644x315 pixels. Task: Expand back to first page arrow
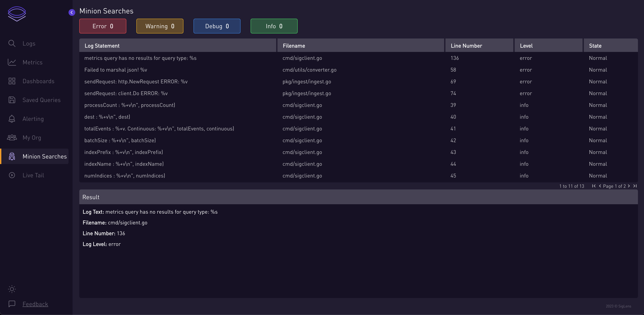coord(593,186)
